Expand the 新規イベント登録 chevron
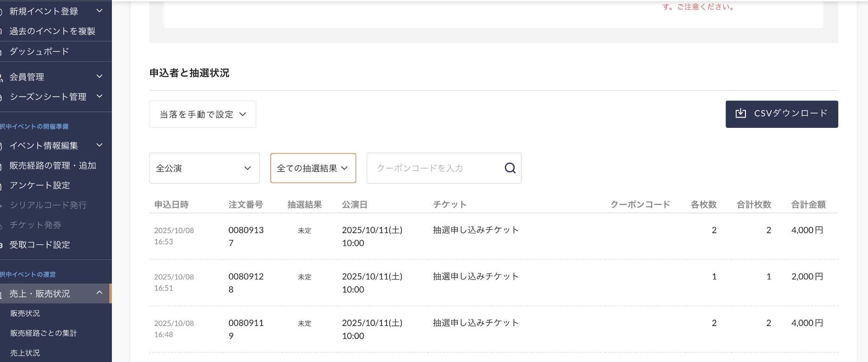The width and height of the screenshot is (868, 362). [x=100, y=11]
